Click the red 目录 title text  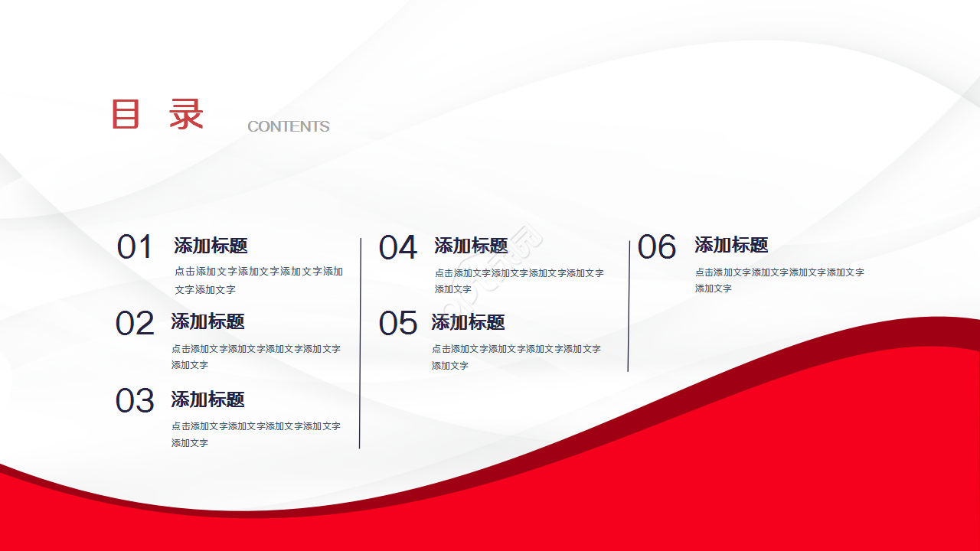click(158, 114)
